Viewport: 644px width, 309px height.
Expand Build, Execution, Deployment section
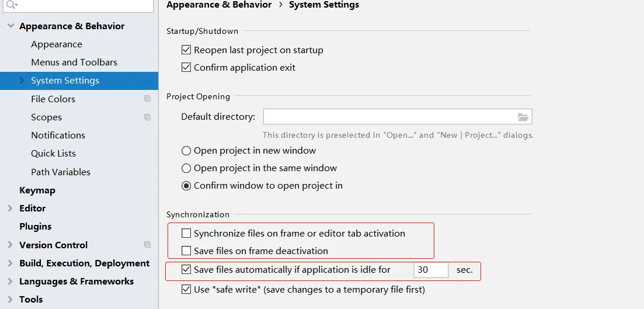click(x=11, y=263)
